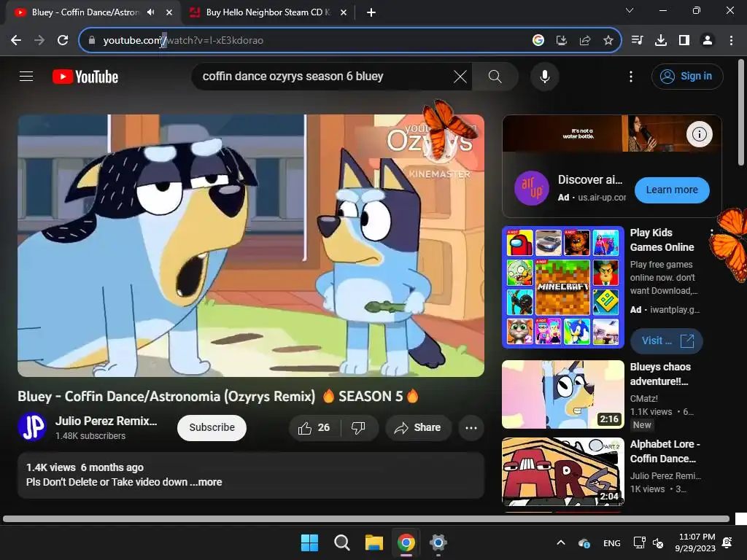Open clock and date 11:07 PM
The width and height of the screenshot is (747, 560).
[695, 542]
